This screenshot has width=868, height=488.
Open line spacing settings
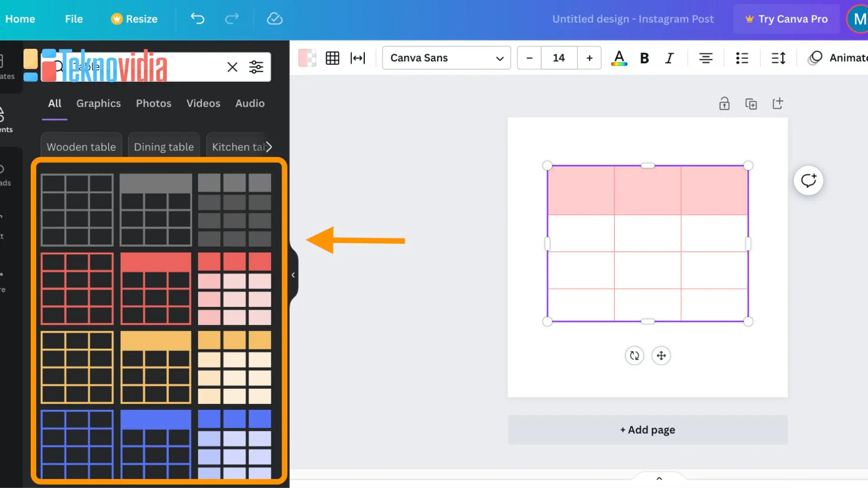click(x=778, y=58)
